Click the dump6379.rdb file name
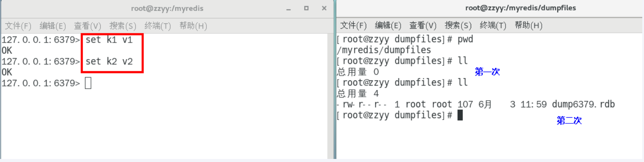The image size is (644, 162). point(583,104)
